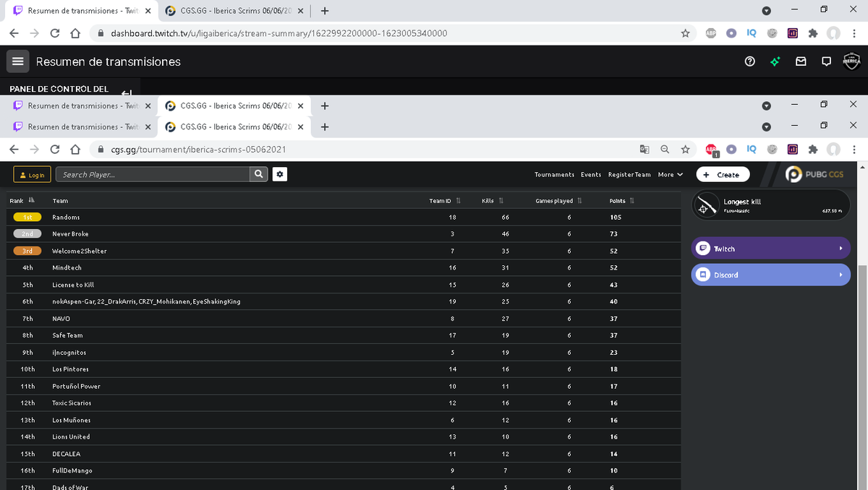Image resolution: width=868 pixels, height=490 pixels.
Task: Select the Portuñol Power team name
Action: click(76, 386)
